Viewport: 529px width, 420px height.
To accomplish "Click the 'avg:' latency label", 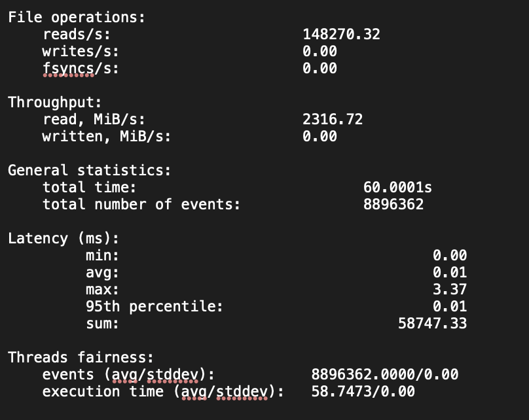I will click(x=103, y=273).
